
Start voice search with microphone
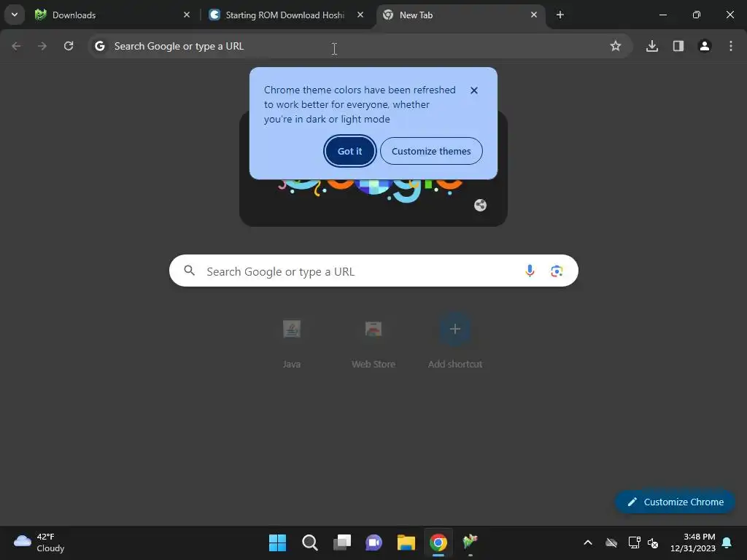click(x=530, y=271)
